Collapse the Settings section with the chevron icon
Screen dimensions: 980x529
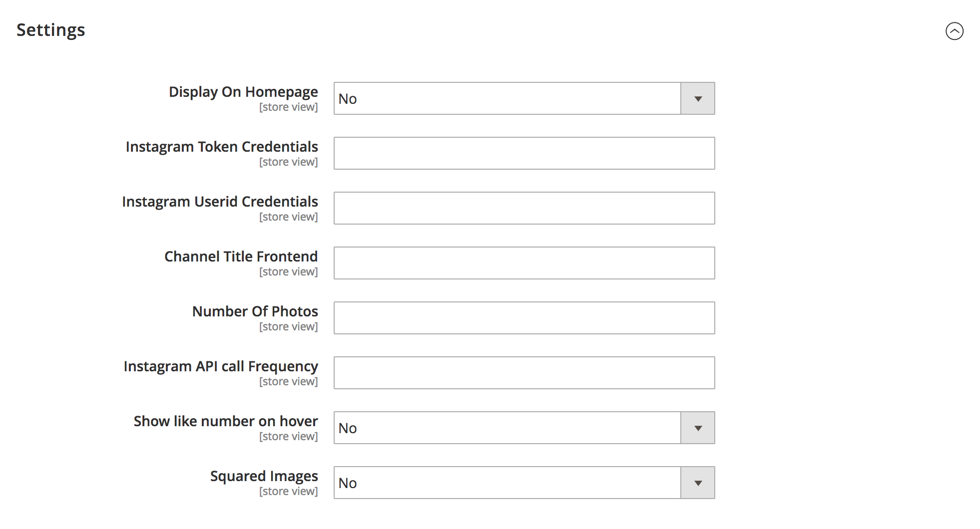tap(954, 31)
